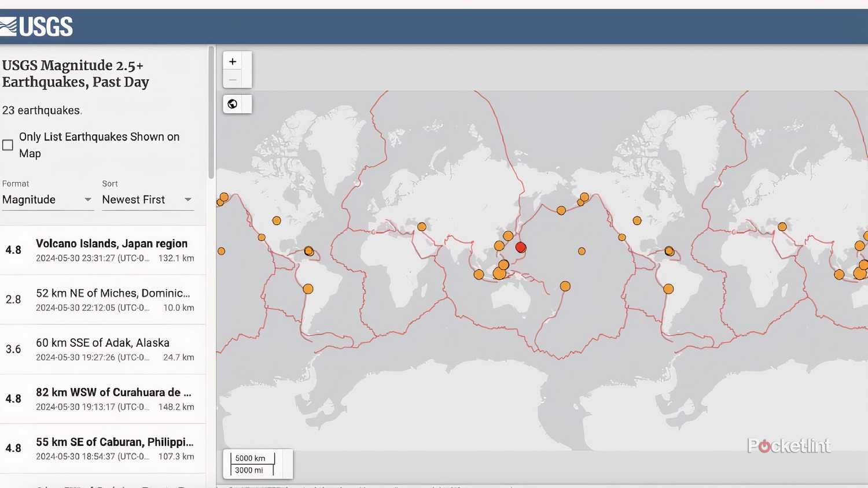Click the USGS logo in header
The height and width of the screenshot is (488, 868).
[x=37, y=27]
